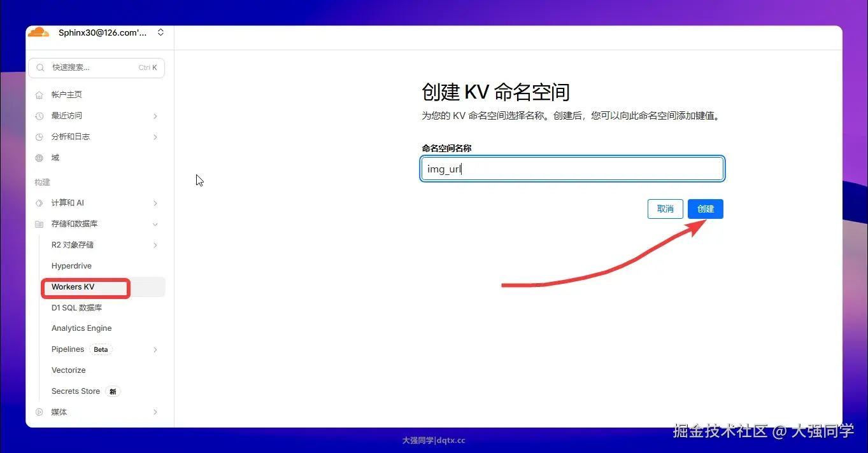Viewport: 868px width, 453px height.
Task: Click the database icon beside 存储和数据库
Action: coord(39,224)
